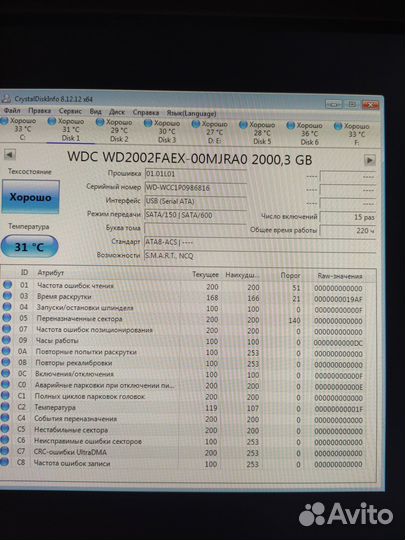
Task: Click the power-on count 15 раз field
Action: pos(347,217)
